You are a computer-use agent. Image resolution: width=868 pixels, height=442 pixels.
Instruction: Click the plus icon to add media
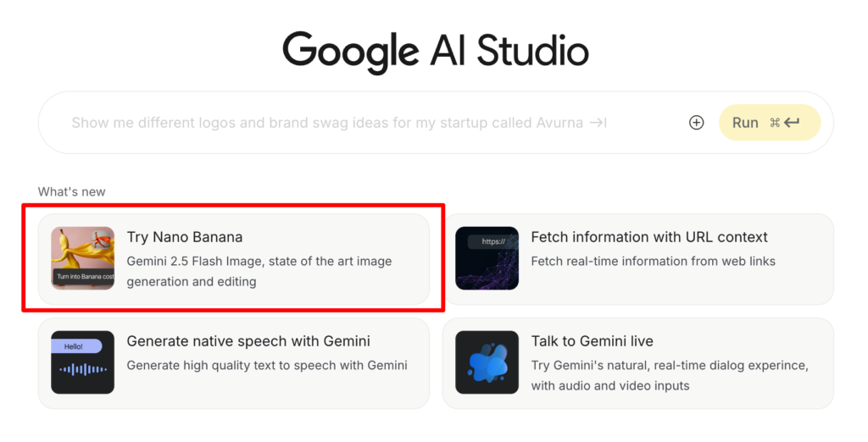(696, 123)
